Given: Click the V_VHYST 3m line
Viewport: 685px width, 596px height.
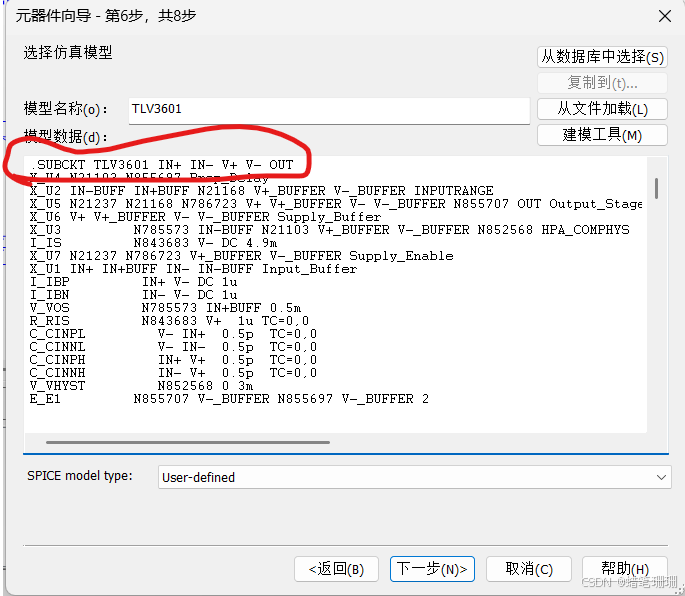Looking at the screenshot, I should click(x=142, y=386).
